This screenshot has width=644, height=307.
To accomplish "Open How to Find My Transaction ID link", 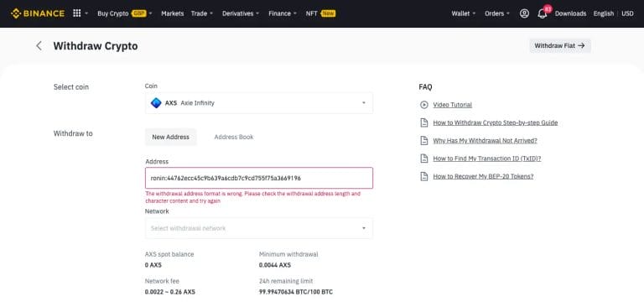I will pyautogui.click(x=486, y=159).
